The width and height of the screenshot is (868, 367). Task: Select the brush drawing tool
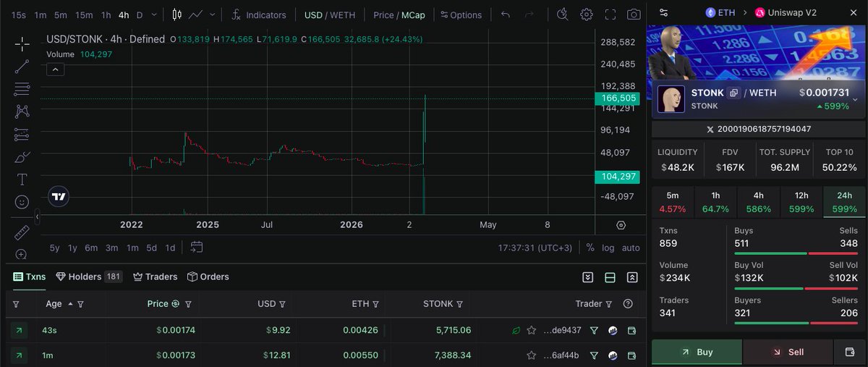pyautogui.click(x=22, y=156)
